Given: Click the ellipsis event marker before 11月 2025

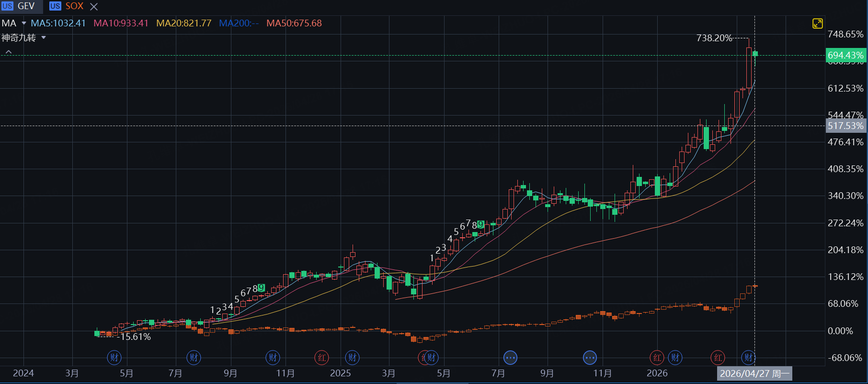Looking at the screenshot, I should (x=590, y=357).
